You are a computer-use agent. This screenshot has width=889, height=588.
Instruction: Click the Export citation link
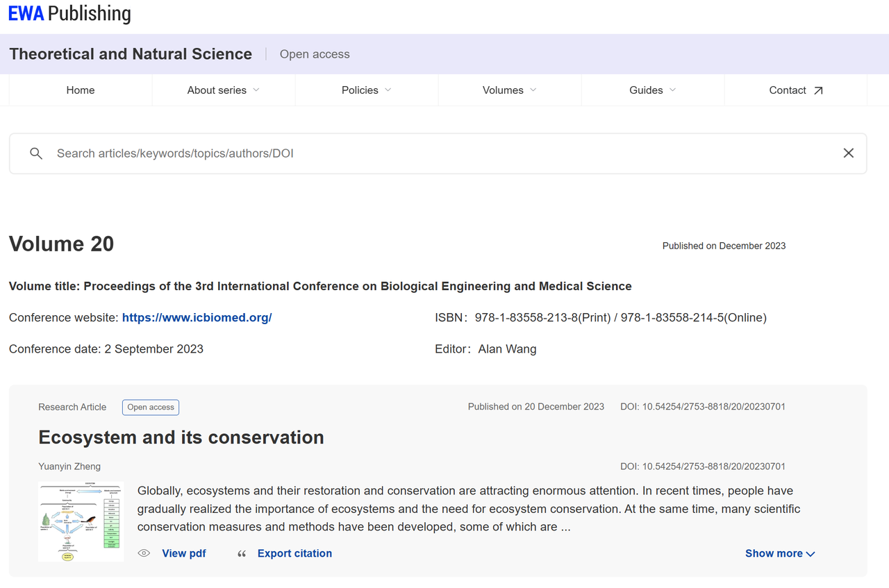[294, 553]
